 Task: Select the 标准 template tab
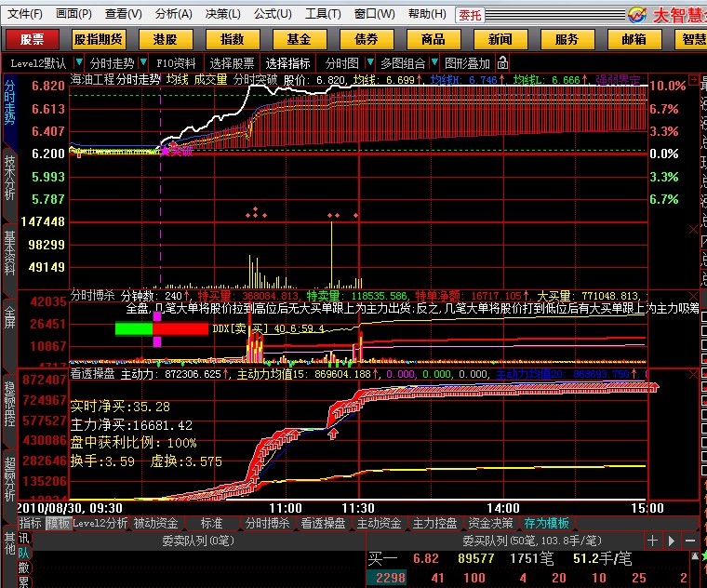[211, 523]
